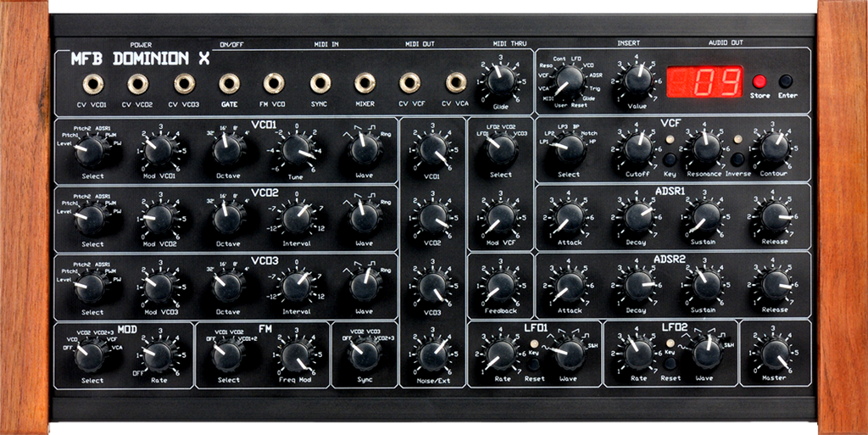The height and width of the screenshot is (435, 868).
Task: Click the Master volume knob
Action: [773, 354]
